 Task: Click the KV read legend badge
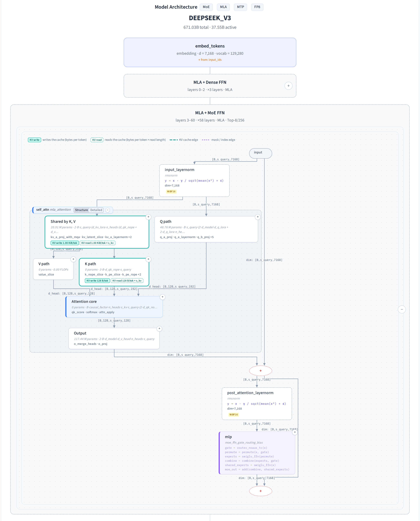[97, 140]
